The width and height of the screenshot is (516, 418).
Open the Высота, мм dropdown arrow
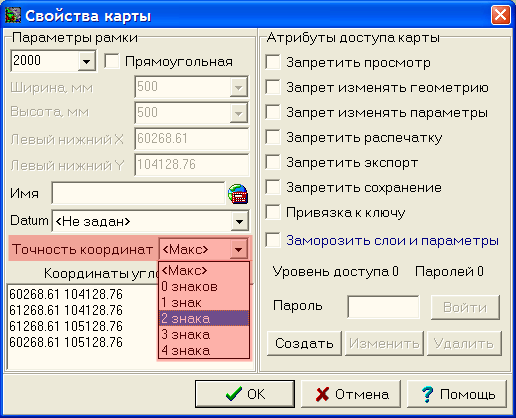pyautogui.click(x=239, y=113)
